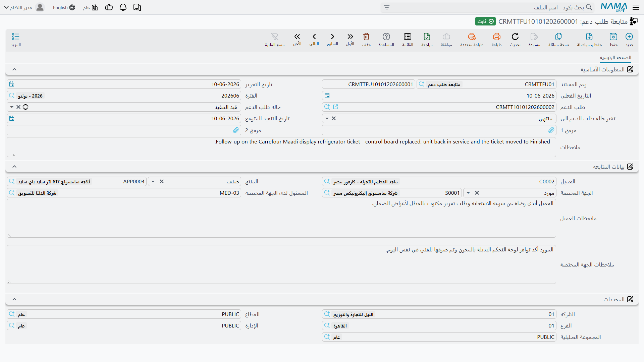
Task: Go to الأخير (Last) record
Action: coord(297,37)
